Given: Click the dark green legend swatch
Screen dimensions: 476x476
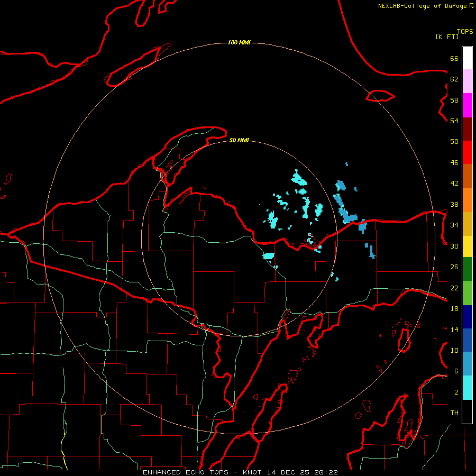Looking at the screenshot, I should [x=467, y=269].
